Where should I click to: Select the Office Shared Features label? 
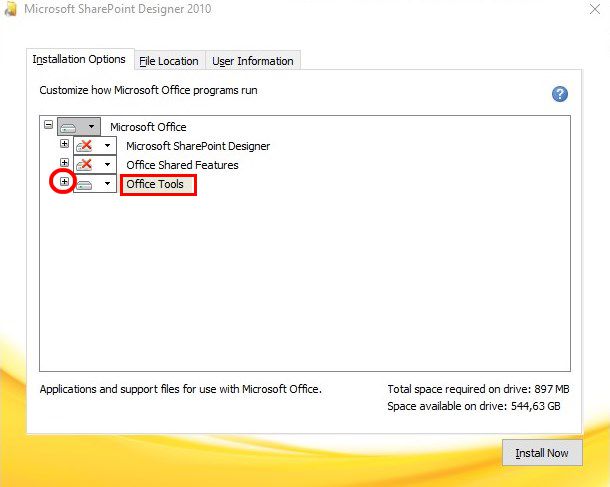point(182,165)
